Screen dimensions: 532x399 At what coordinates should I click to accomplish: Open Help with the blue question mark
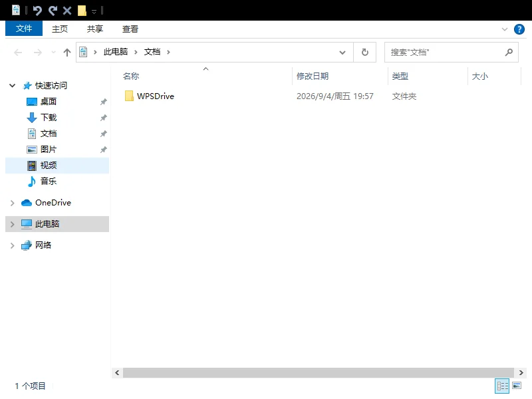point(519,29)
